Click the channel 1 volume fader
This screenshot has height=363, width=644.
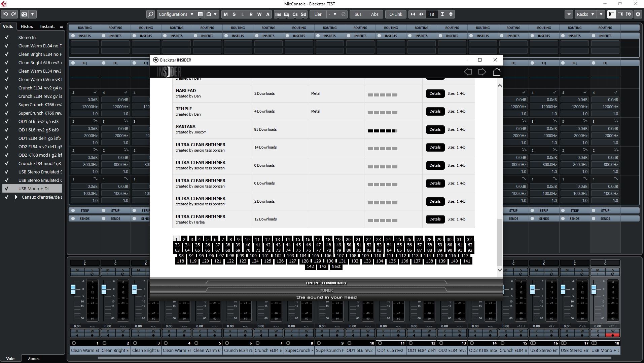click(x=73, y=289)
